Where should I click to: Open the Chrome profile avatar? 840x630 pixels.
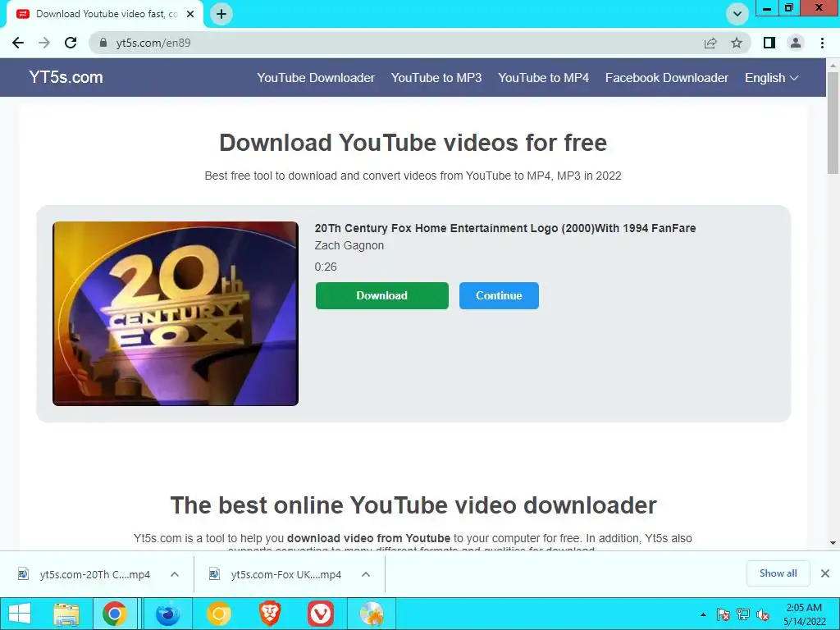click(796, 43)
